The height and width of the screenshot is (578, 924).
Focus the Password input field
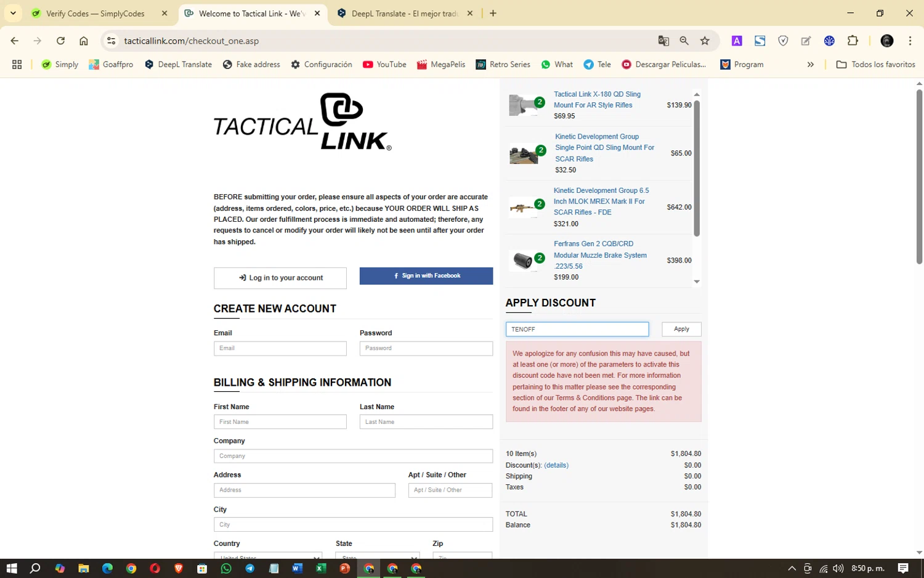click(x=426, y=348)
